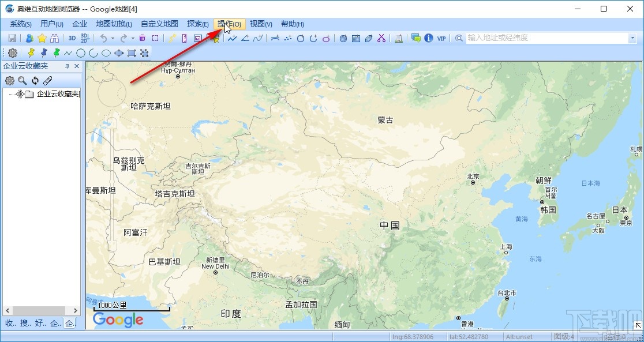Open the 操作(O) menu

coord(229,24)
